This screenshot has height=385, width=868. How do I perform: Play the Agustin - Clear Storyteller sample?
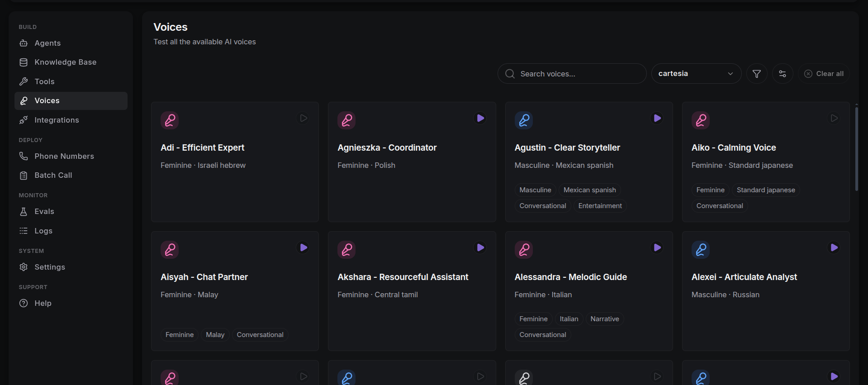pyautogui.click(x=657, y=118)
